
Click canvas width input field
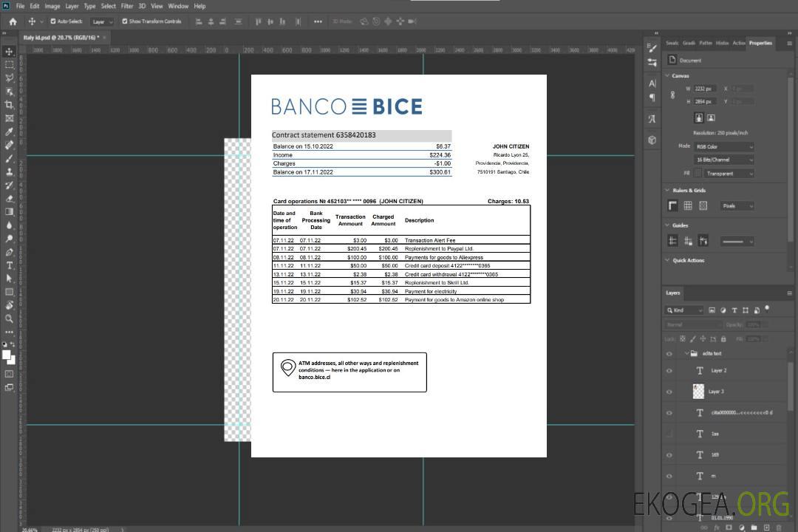click(705, 89)
